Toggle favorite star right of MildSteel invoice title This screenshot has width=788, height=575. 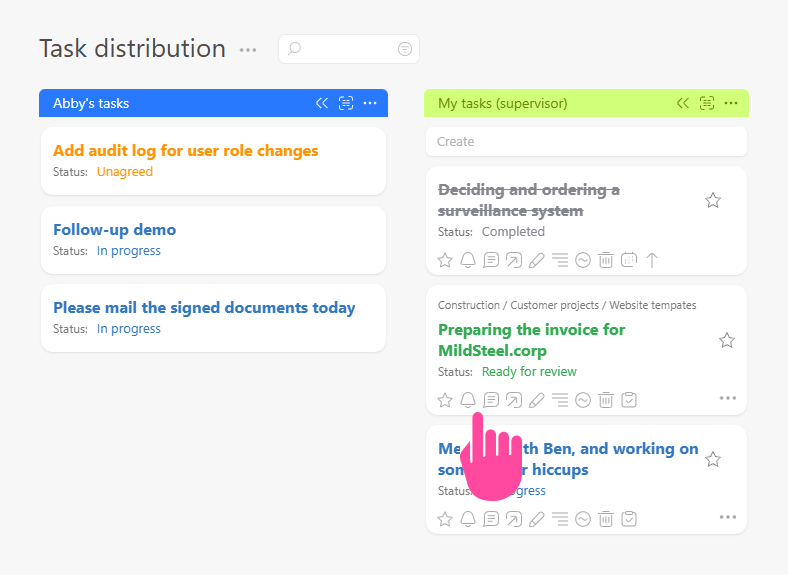coord(727,341)
